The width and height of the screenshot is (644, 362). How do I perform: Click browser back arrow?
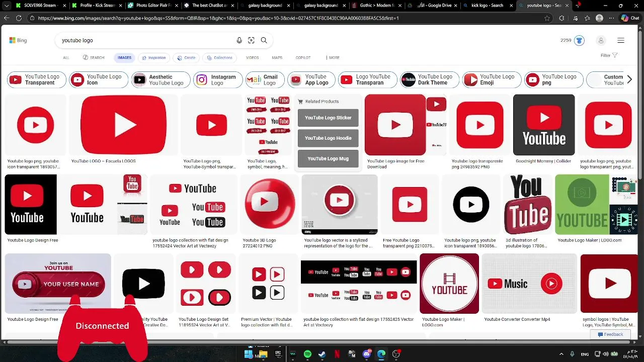(7, 18)
